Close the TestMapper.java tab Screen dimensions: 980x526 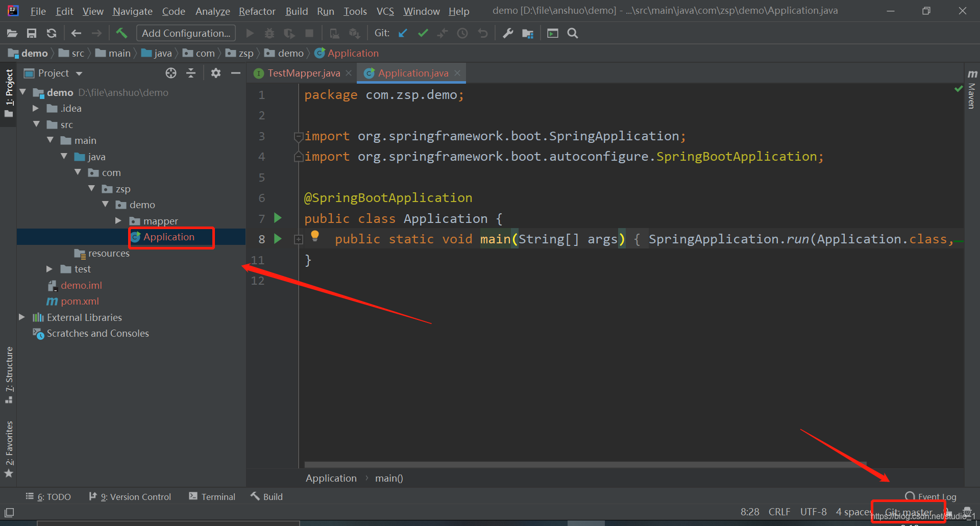pyautogui.click(x=349, y=73)
